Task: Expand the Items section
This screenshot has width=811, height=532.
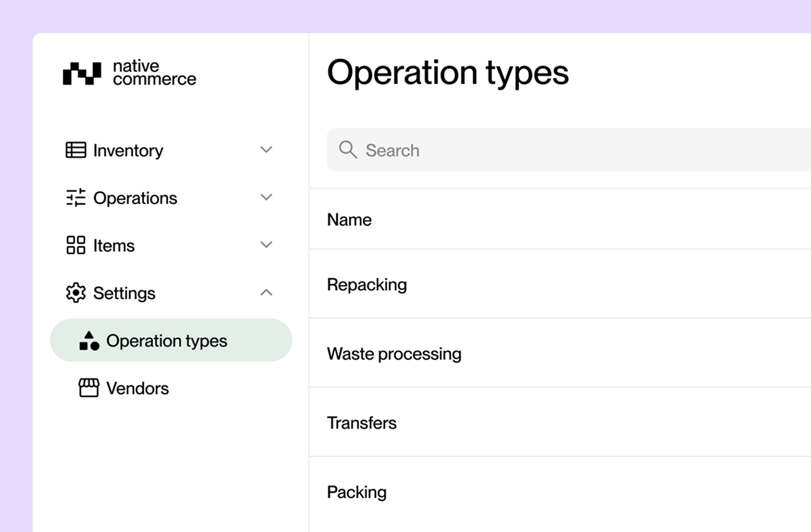Action: (x=266, y=245)
